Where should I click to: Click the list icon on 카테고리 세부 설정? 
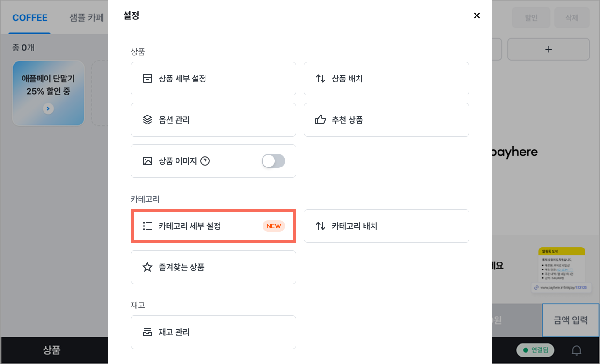[147, 226]
